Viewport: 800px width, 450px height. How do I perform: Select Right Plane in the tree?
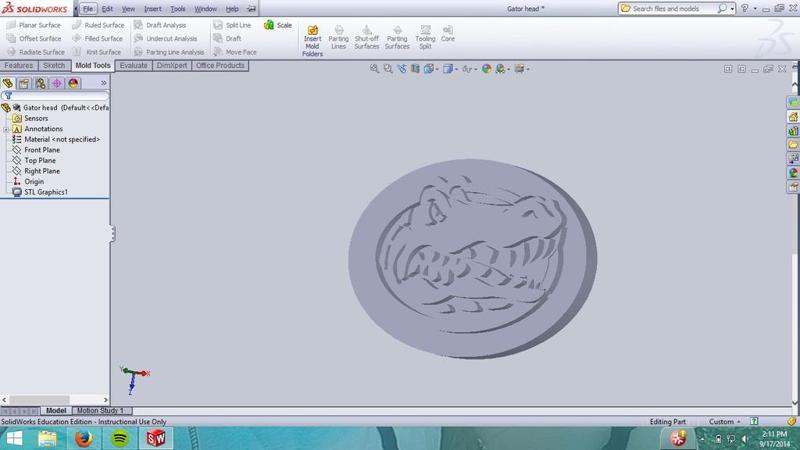click(36, 171)
